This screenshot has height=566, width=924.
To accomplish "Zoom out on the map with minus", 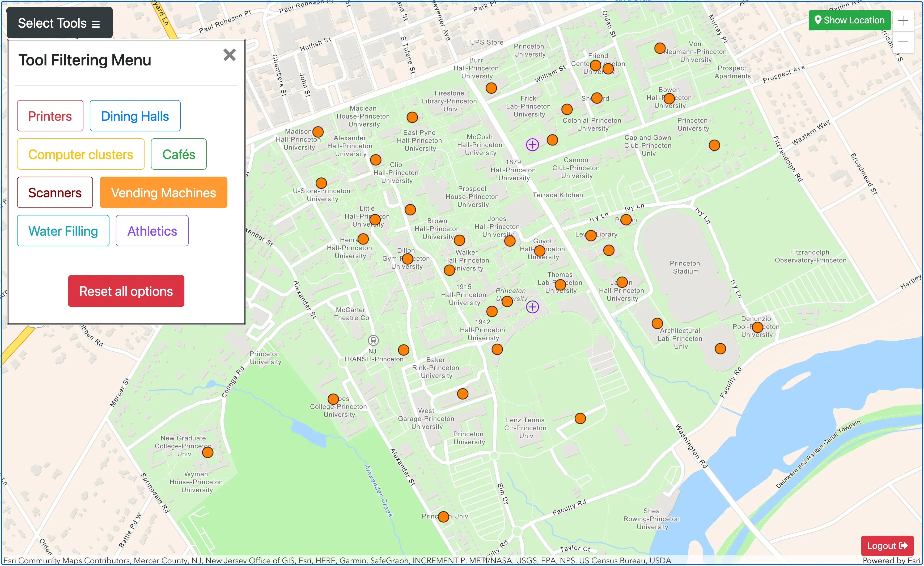I will click(903, 42).
